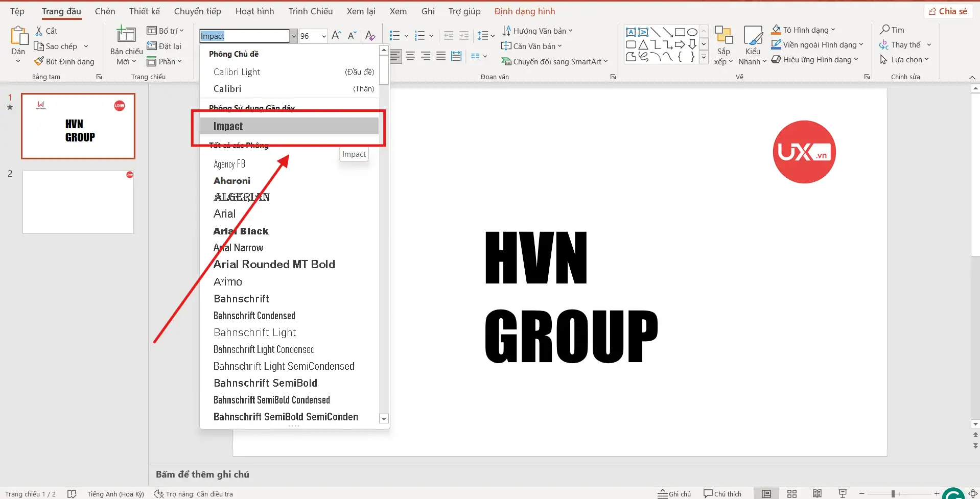Select the oval shape in shapes gallery
The image size is (980, 499).
point(692,32)
